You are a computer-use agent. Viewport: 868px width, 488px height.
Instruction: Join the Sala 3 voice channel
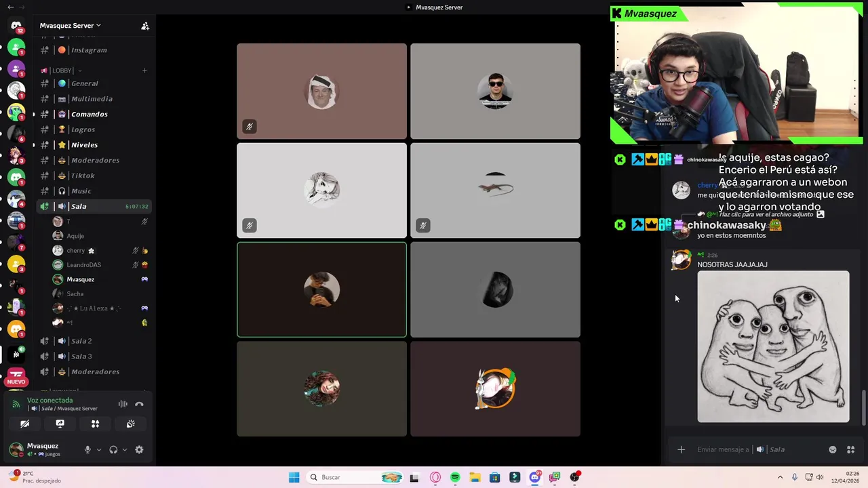pos(94,357)
